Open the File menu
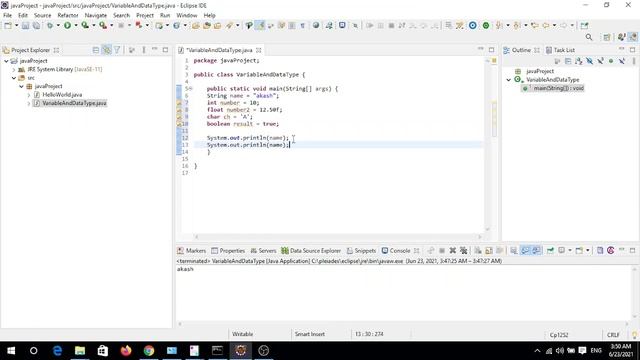The image size is (640, 360). [7, 15]
